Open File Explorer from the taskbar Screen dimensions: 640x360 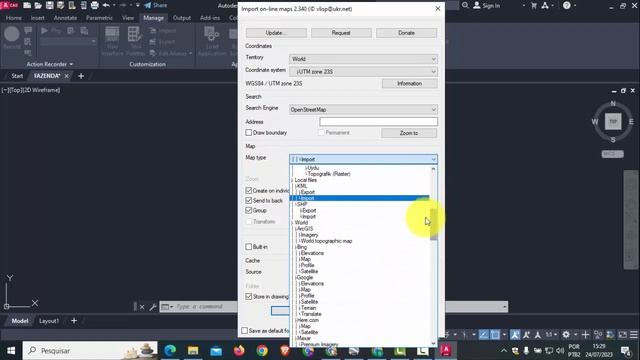[193, 351]
